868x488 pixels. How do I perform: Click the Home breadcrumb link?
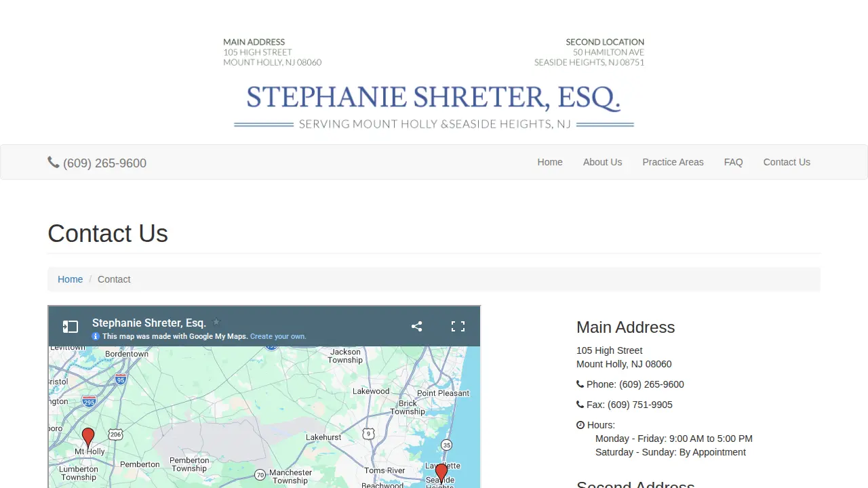(70, 279)
